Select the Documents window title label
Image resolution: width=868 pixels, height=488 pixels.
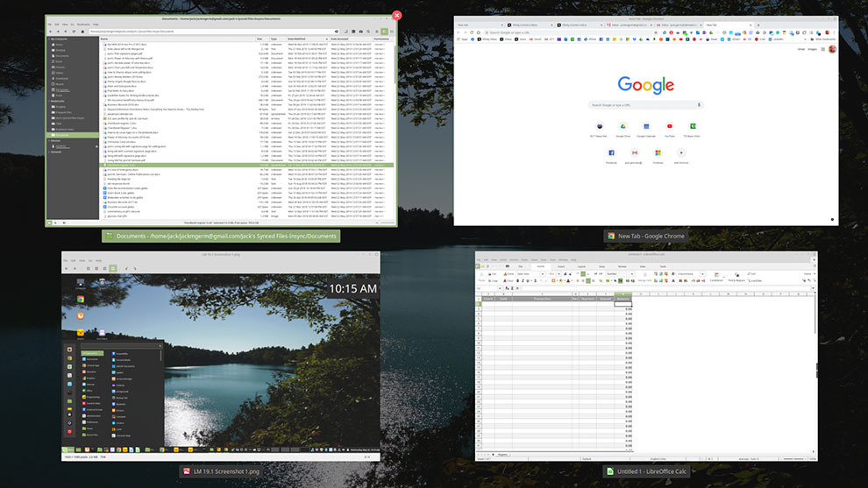[221, 236]
